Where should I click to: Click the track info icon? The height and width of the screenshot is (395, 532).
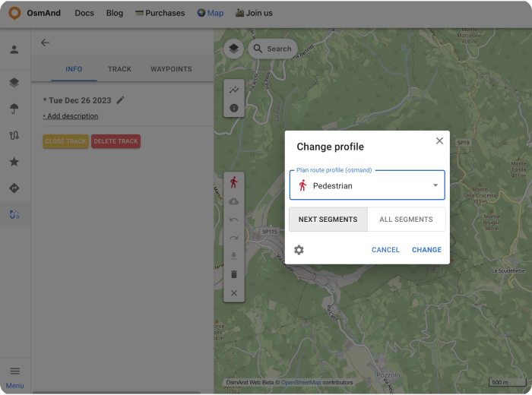point(233,108)
